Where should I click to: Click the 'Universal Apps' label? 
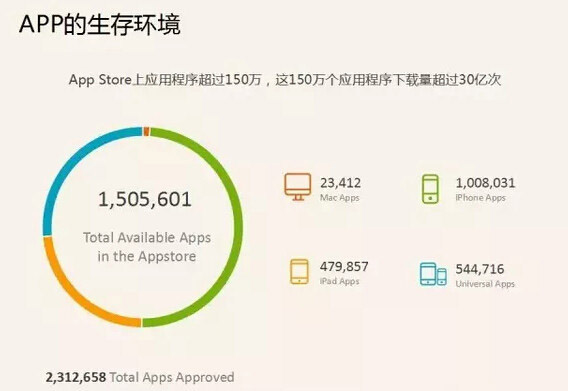pos(485,284)
